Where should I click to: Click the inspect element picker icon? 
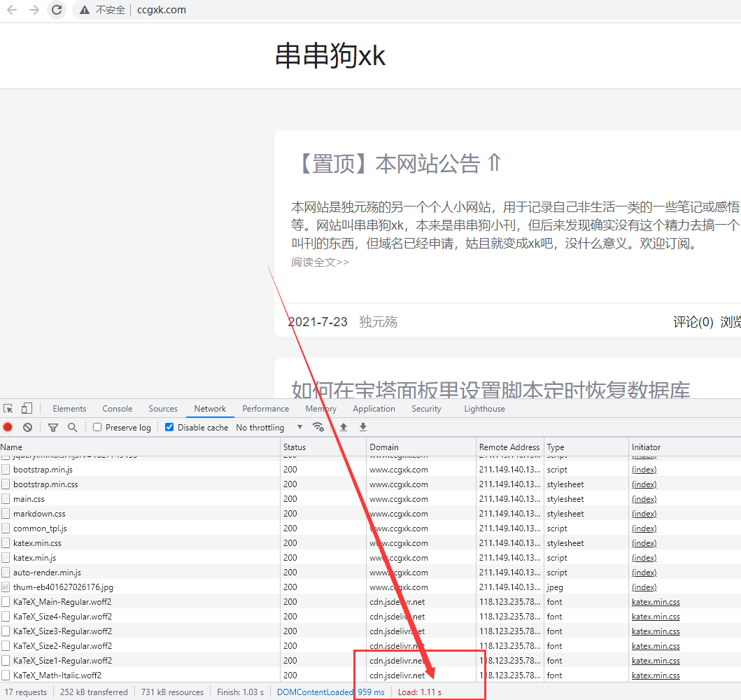pyautogui.click(x=8, y=409)
